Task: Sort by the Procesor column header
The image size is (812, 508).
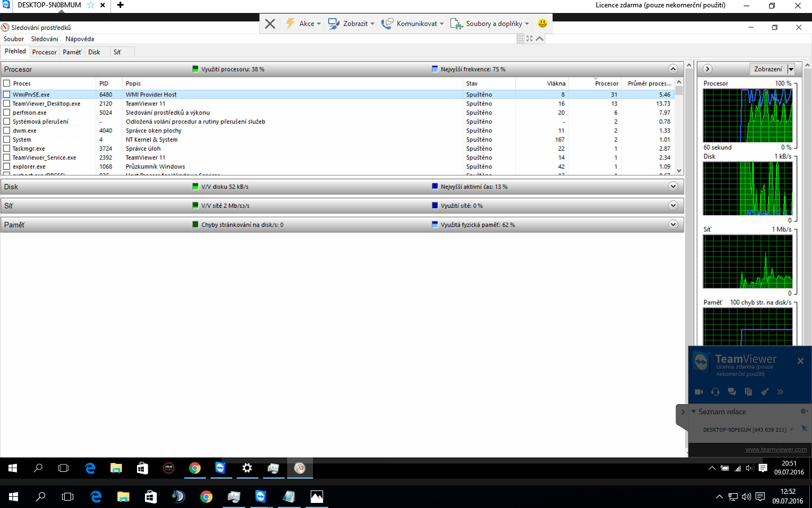Action: tap(595, 84)
